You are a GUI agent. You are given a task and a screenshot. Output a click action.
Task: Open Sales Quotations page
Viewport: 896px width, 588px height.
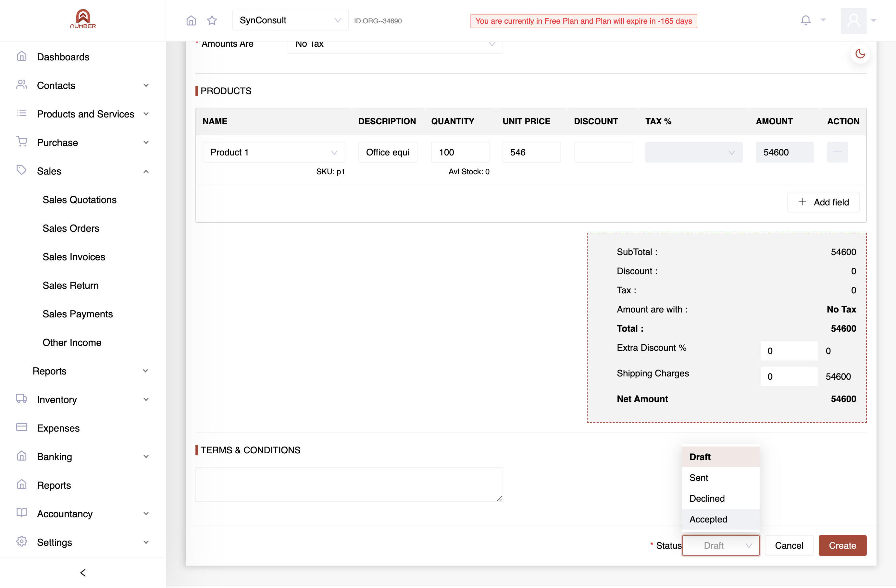point(80,199)
